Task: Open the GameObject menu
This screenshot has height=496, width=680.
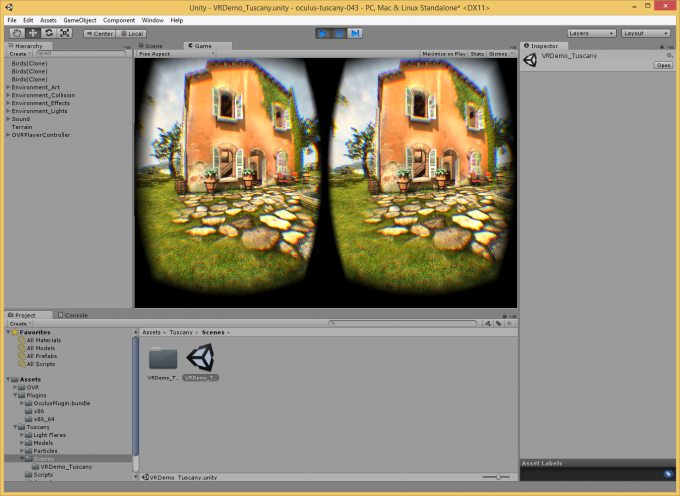Action: pos(80,20)
